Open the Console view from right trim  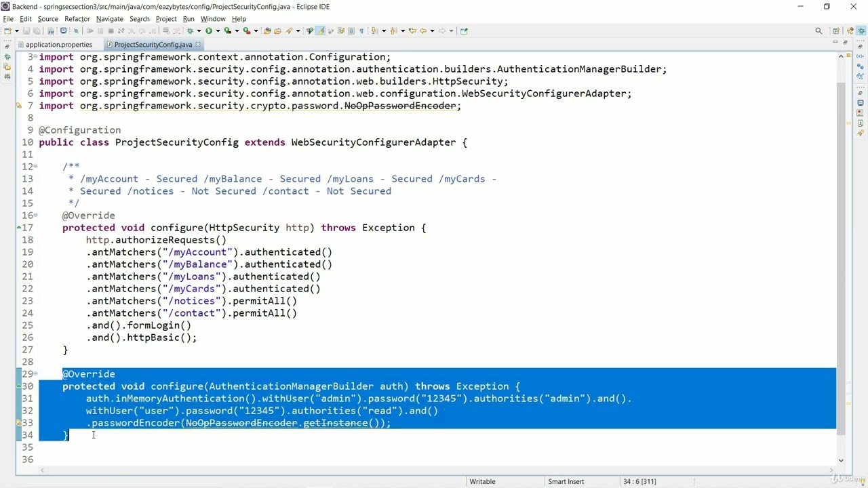click(860, 102)
